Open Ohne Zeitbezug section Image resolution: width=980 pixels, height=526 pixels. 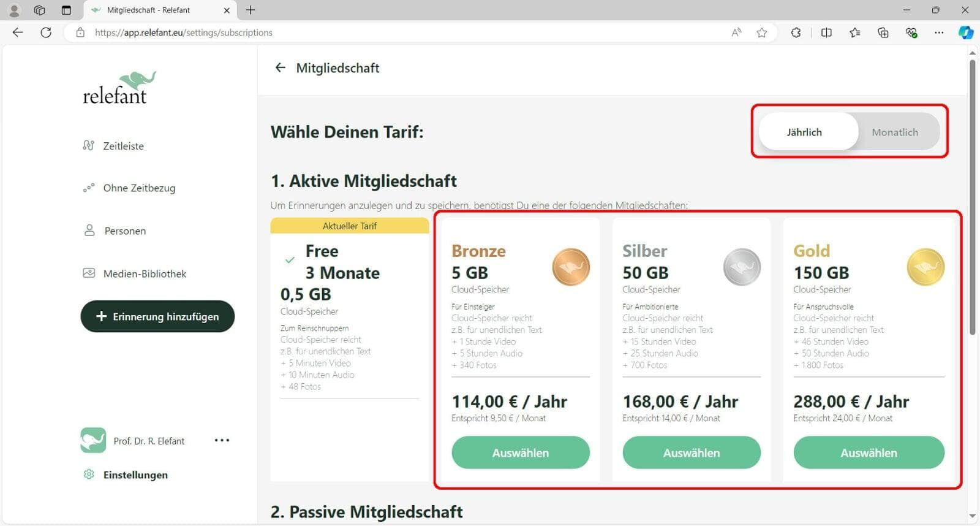click(x=129, y=188)
